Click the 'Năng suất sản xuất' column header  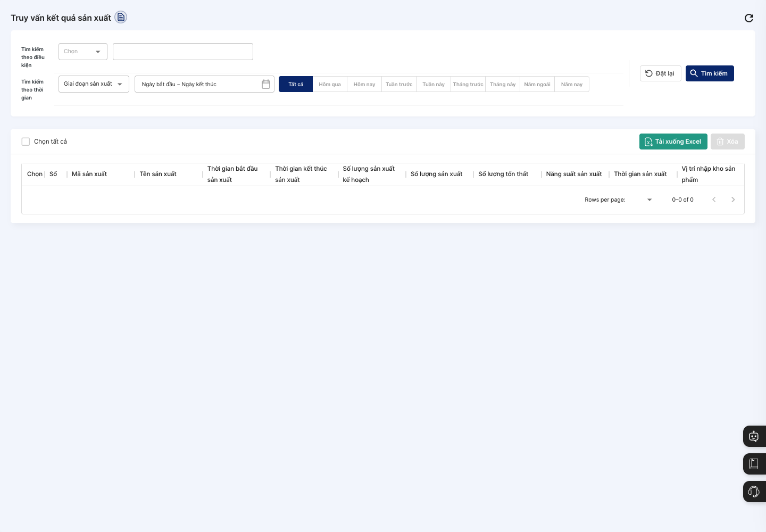pyautogui.click(x=574, y=174)
